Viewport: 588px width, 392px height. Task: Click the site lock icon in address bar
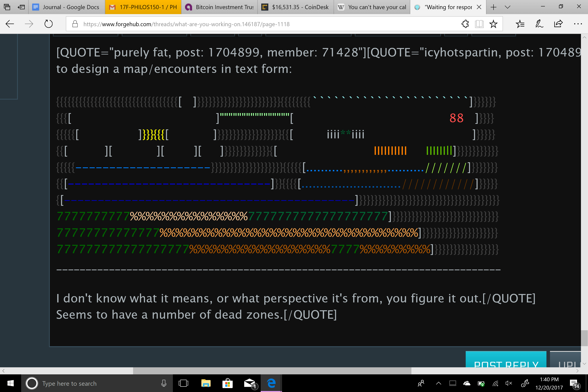coord(75,24)
